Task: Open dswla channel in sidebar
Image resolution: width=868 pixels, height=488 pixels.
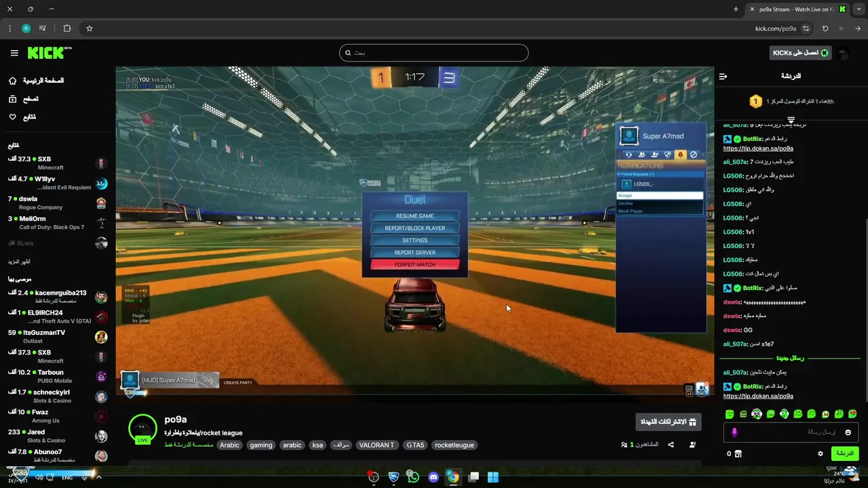Action: (x=58, y=203)
